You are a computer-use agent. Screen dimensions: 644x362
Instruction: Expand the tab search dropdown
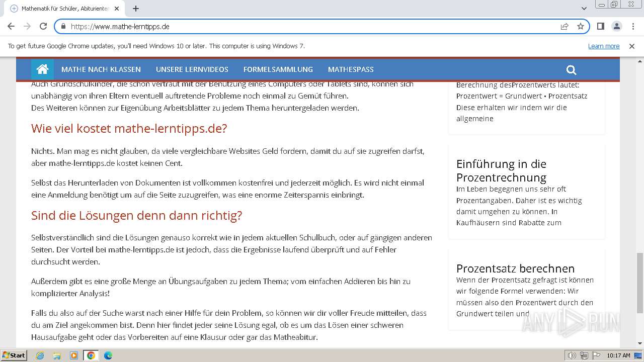pyautogui.click(x=584, y=9)
